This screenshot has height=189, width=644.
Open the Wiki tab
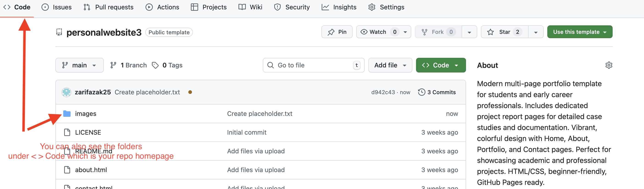[x=250, y=7]
